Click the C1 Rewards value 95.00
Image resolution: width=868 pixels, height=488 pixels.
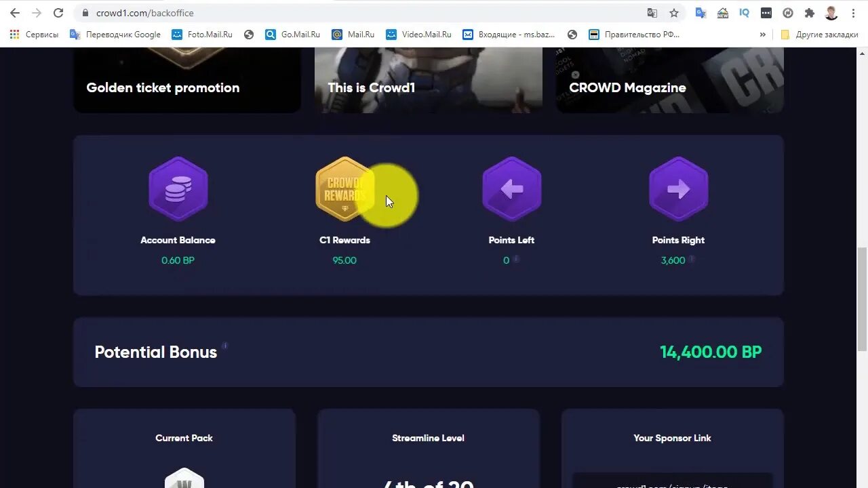[x=344, y=260]
